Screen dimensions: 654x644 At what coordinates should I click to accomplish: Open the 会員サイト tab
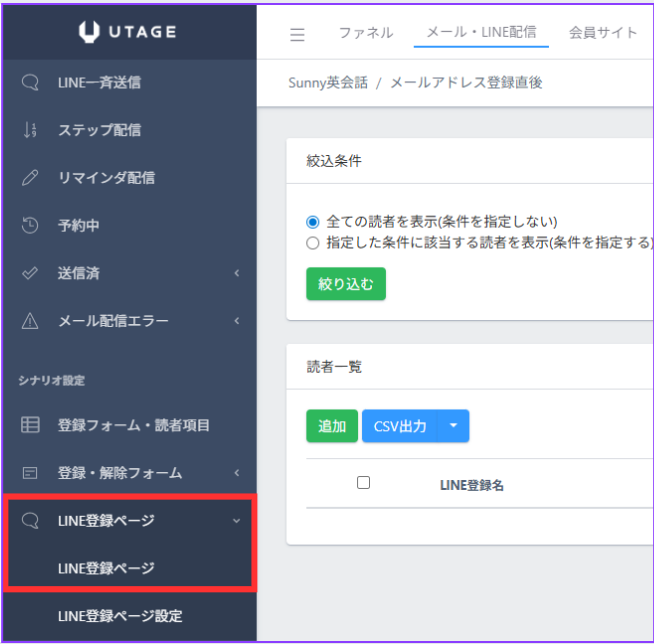tap(603, 33)
